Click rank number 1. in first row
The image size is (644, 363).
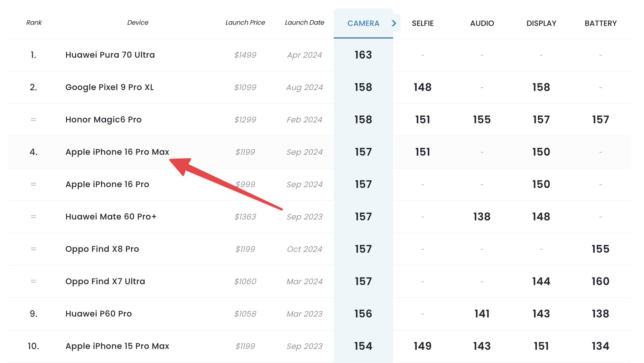pos(33,55)
